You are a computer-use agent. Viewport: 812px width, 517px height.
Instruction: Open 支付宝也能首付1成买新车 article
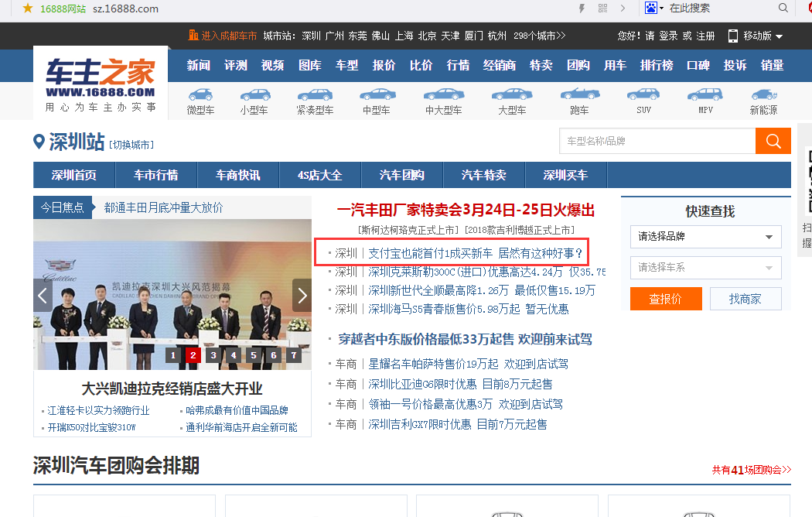(x=475, y=253)
